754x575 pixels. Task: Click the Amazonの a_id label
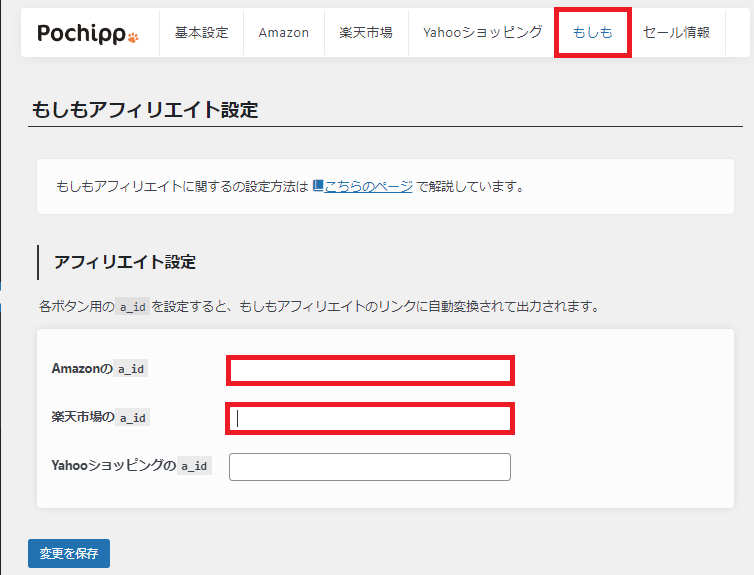(99, 369)
